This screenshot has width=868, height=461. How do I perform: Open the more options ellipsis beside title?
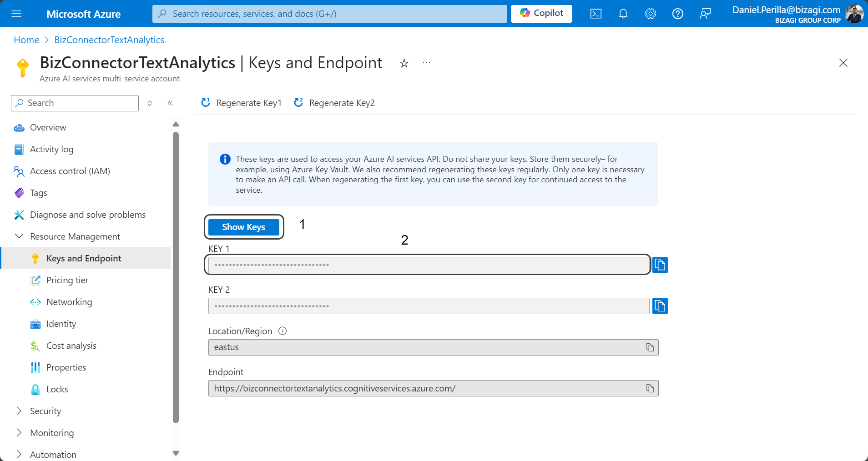(426, 63)
